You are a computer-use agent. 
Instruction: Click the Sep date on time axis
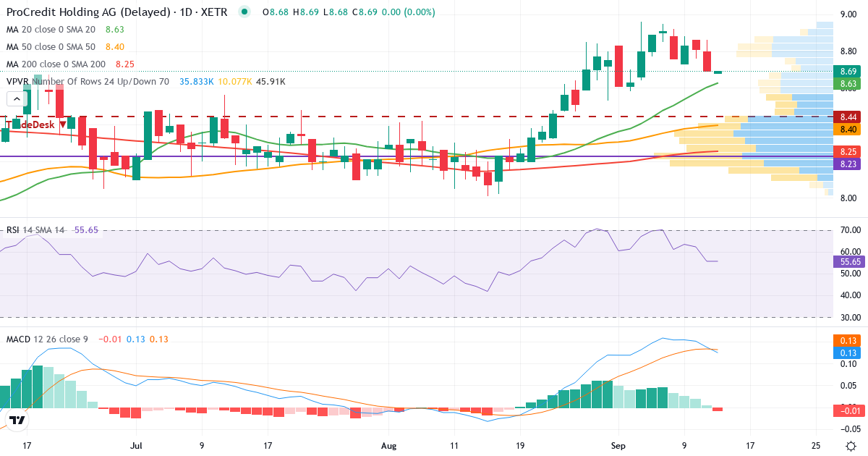[x=617, y=444]
